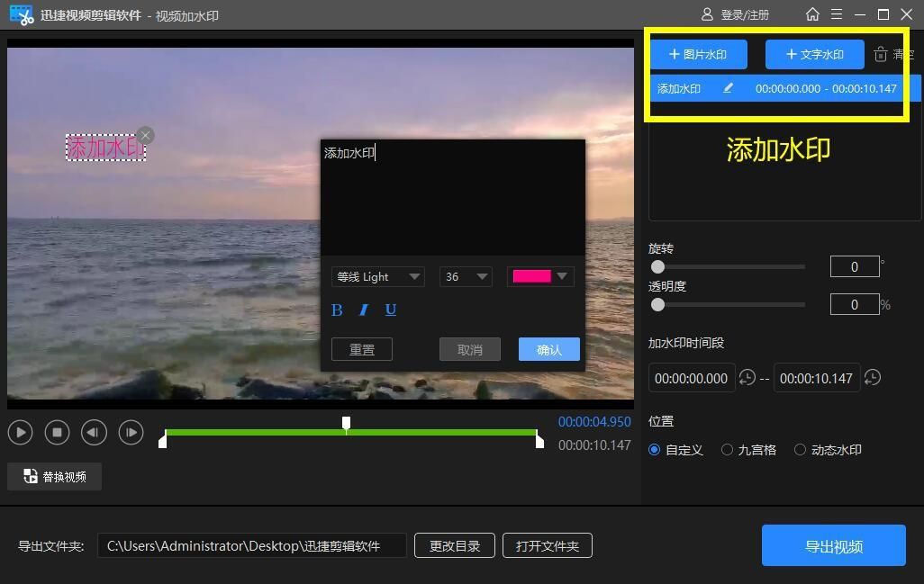Viewport: 924px width, 584px height.
Task: Click the trash icon to clear all watermarks
Action: 881,54
